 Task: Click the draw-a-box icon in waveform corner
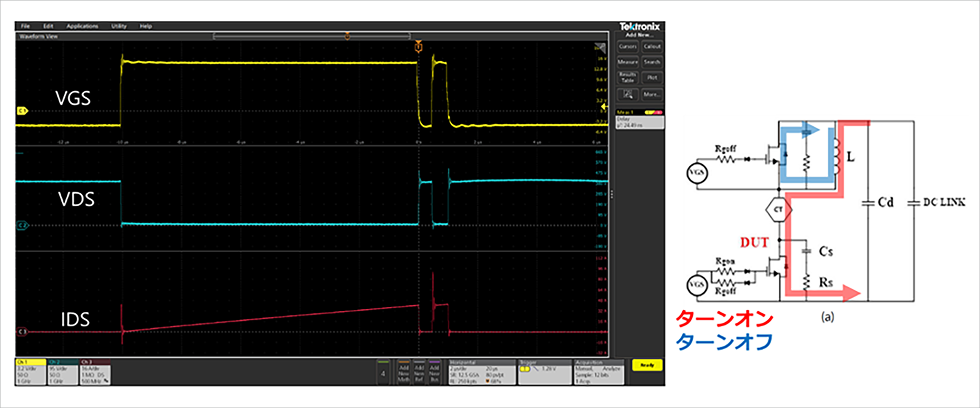click(x=600, y=48)
